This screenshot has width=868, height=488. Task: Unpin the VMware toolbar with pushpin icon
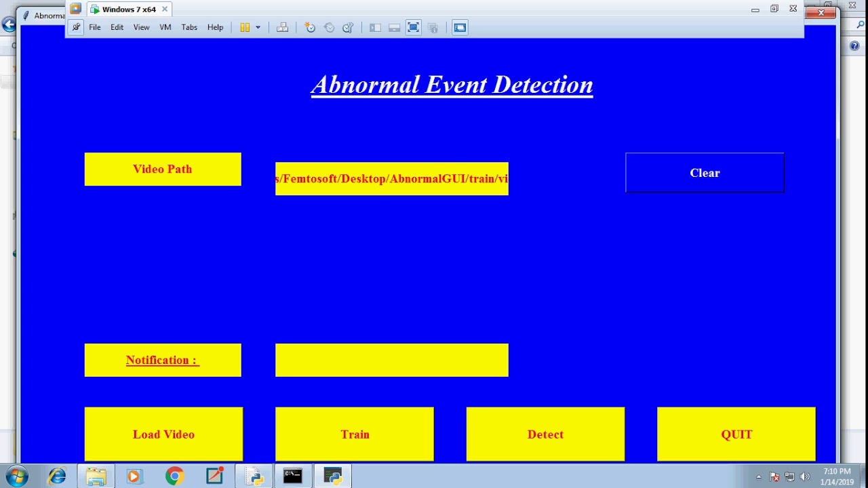(76, 28)
